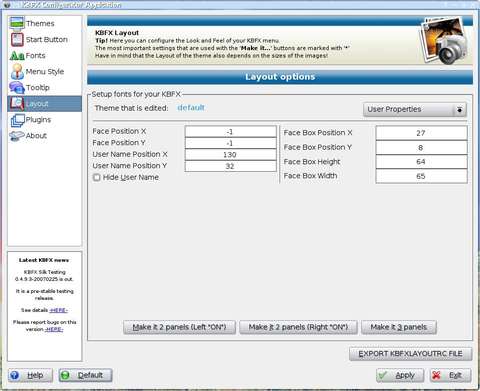Edit the Face Box Height value
The width and height of the screenshot is (480, 391).
coord(421,162)
